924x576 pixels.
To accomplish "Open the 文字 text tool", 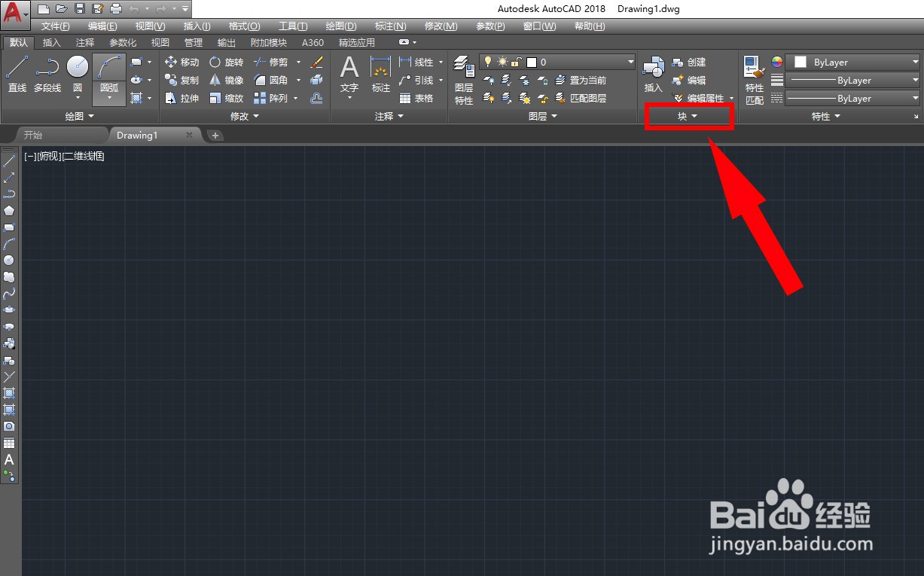I will [349, 75].
